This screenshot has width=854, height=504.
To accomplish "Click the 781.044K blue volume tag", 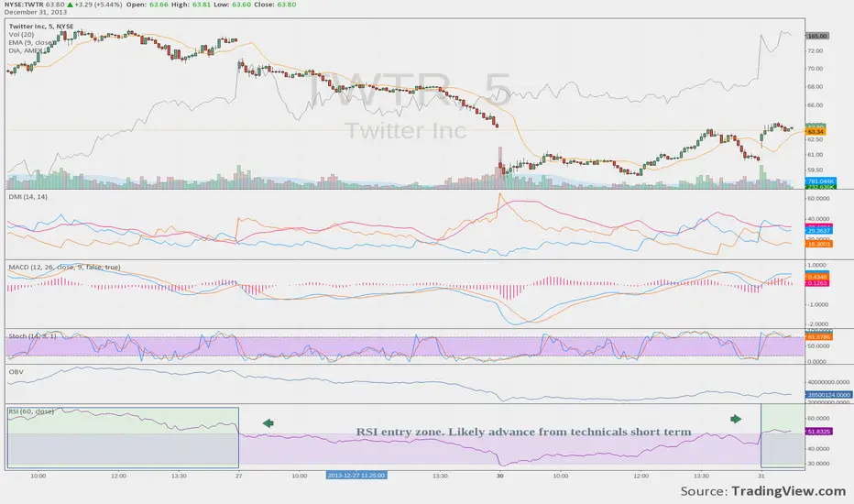I will [821, 181].
